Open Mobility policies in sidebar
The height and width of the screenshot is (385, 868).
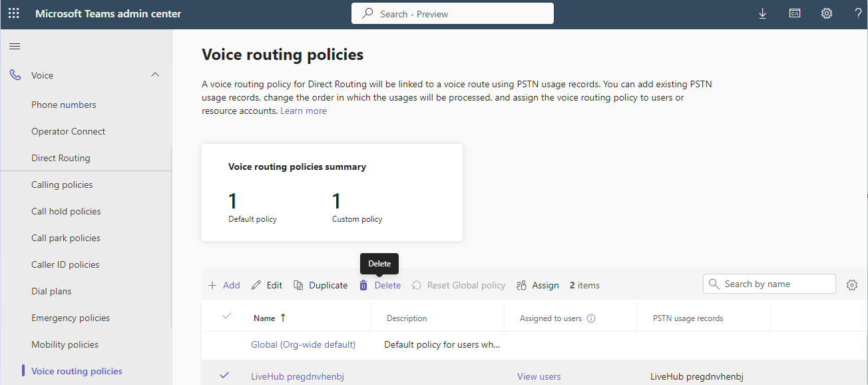(65, 344)
